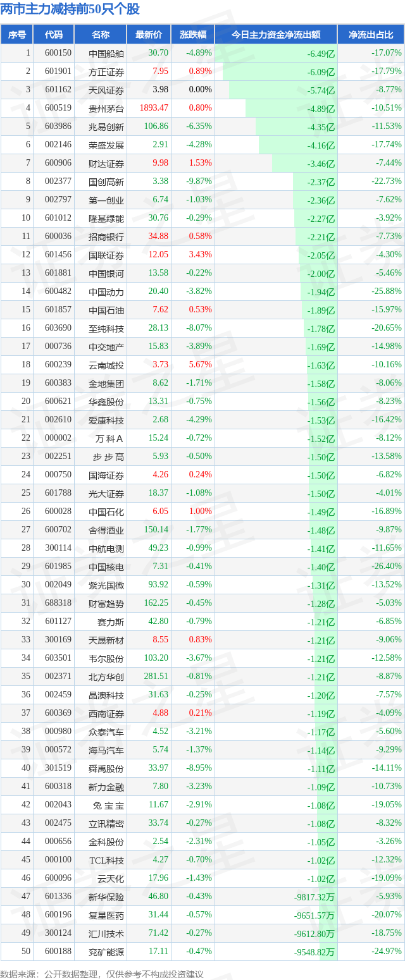Select the 赛力斯 stock name
Viewport: 405px width, 980px height.
pyautogui.click(x=111, y=622)
